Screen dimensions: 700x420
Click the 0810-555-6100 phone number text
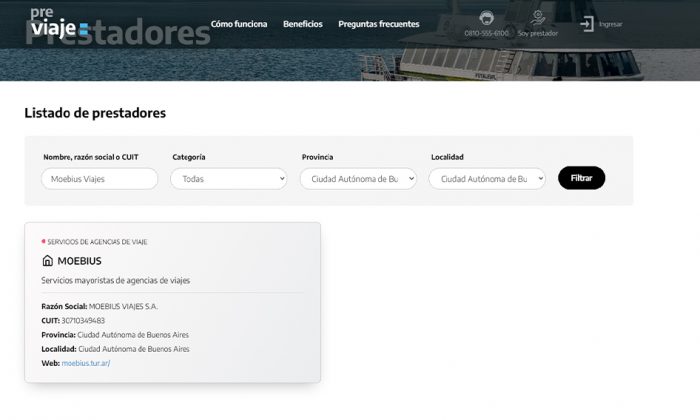[486, 33]
